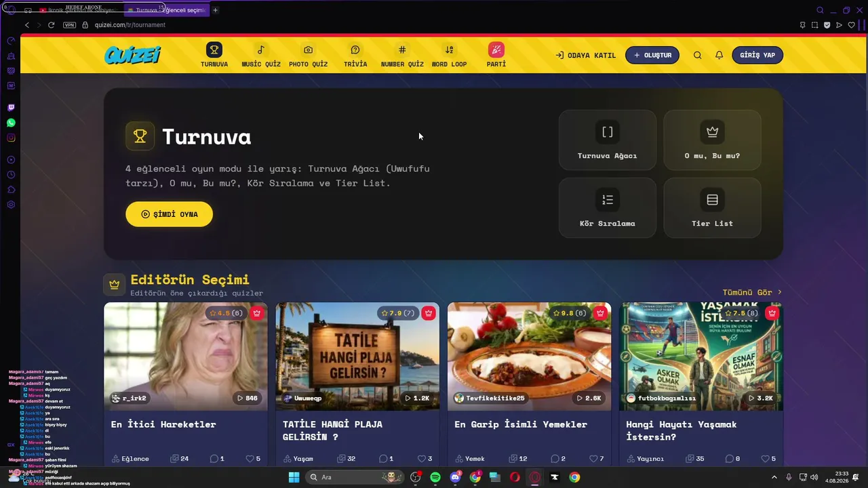Viewport: 868px width, 488px height.
Task: Open WhatsApp in the Opera GX sidebar
Action: coord(11,123)
